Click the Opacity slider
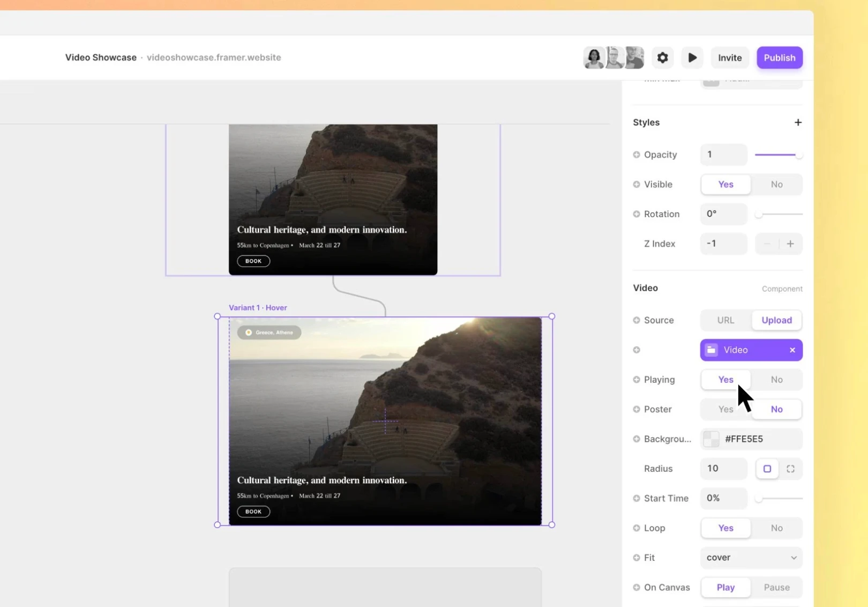The image size is (868, 607). point(779,154)
